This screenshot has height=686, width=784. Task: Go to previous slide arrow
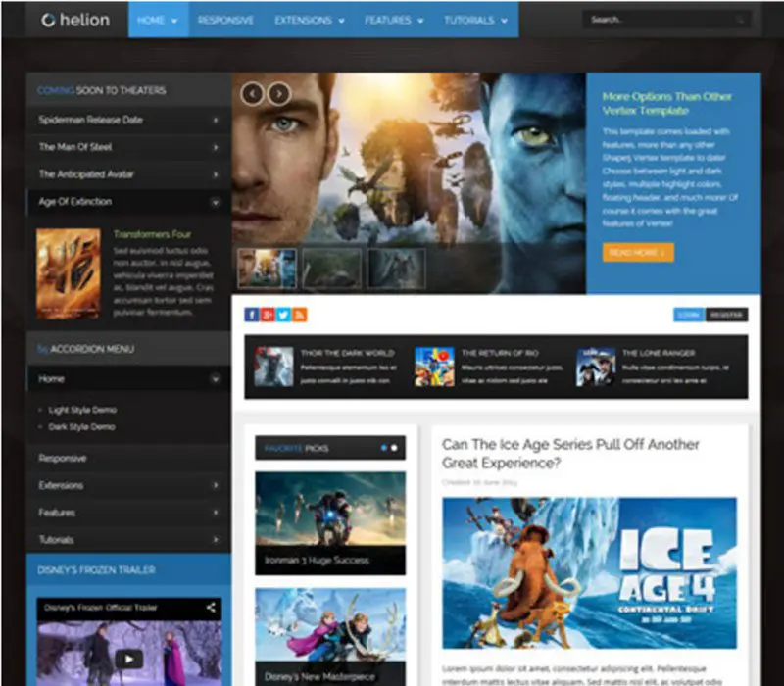point(252,93)
